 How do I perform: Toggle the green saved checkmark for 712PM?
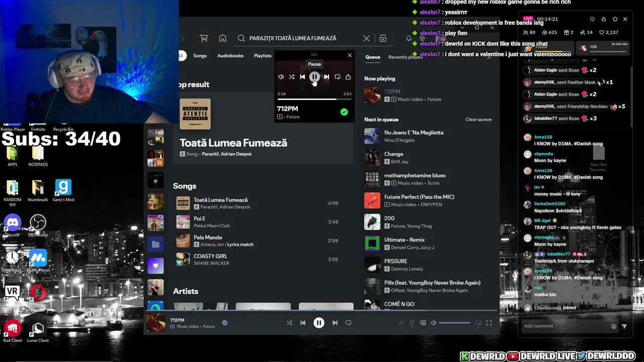344,112
